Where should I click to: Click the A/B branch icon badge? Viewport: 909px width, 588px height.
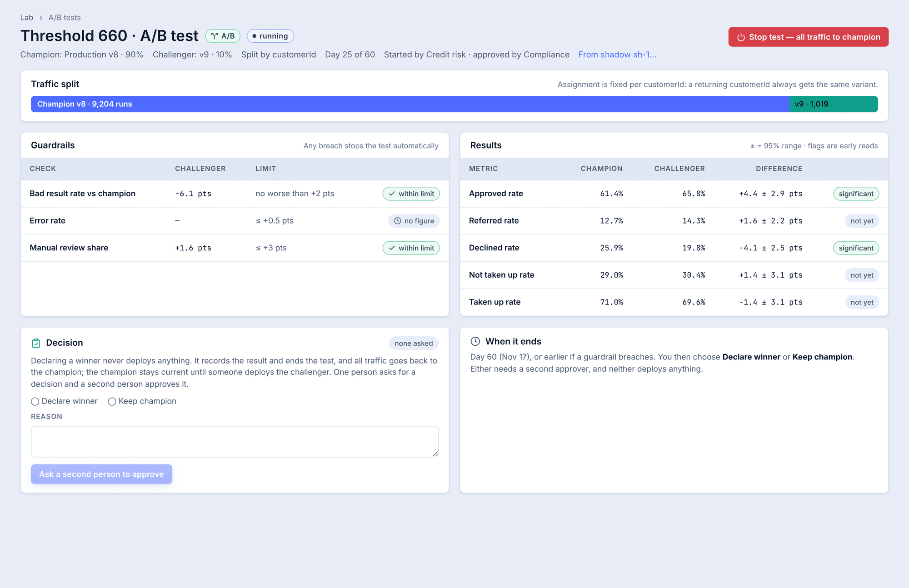tap(223, 36)
